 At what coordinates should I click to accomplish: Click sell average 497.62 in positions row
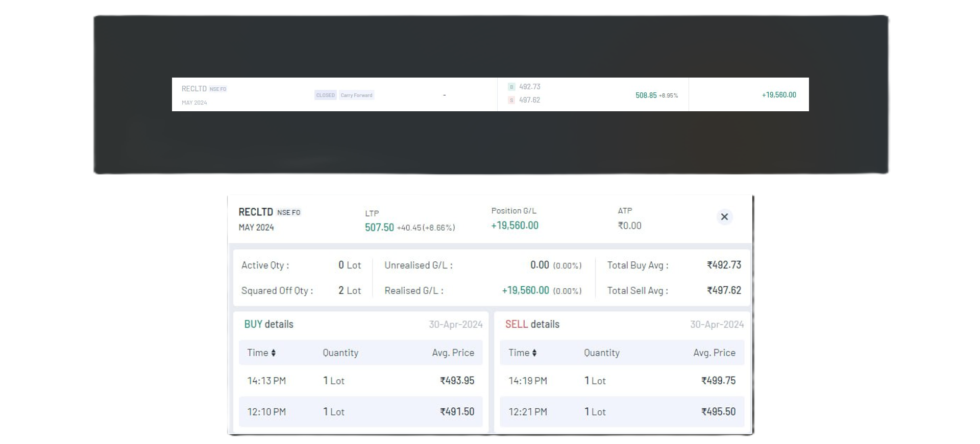(x=530, y=100)
